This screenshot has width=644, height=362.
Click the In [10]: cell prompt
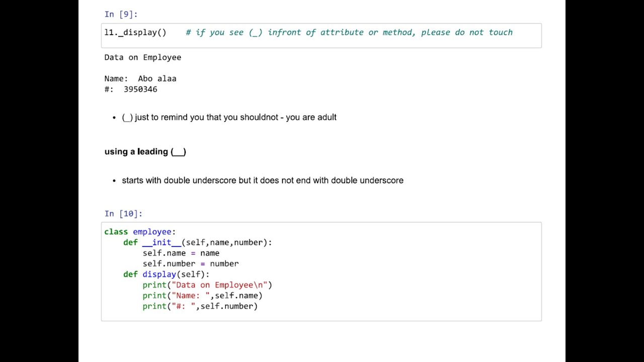click(123, 214)
